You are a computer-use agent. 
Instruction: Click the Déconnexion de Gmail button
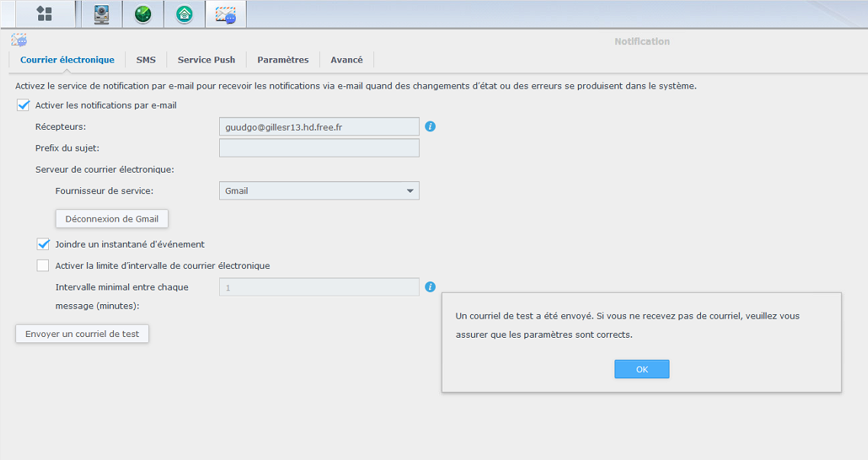111,219
